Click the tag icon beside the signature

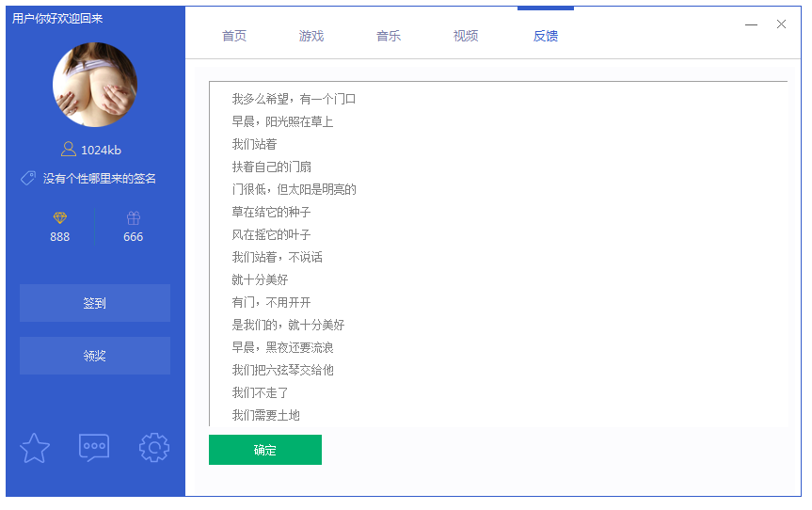[x=28, y=179]
